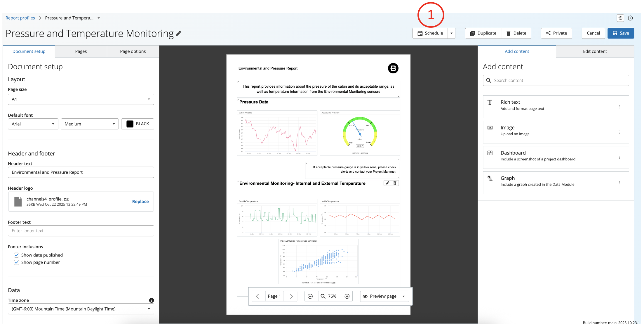
Task: Click the time zone info icon
Action: pyautogui.click(x=152, y=300)
